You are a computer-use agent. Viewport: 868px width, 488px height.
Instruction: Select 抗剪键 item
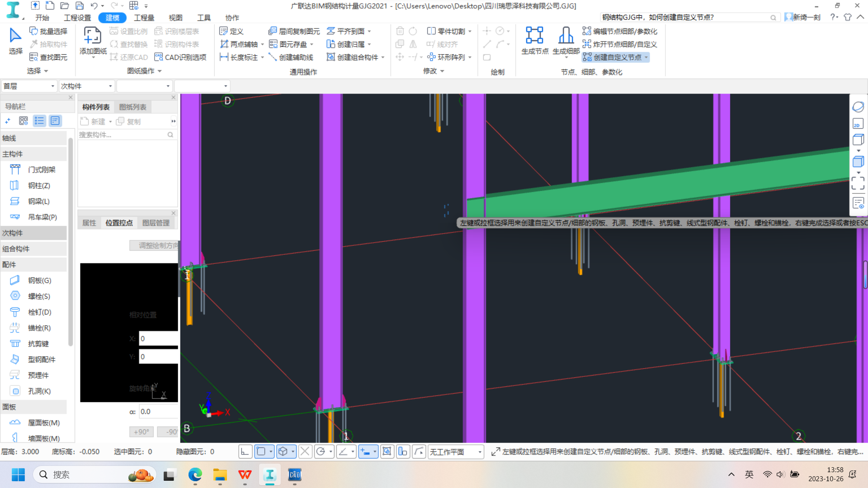coord(38,344)
